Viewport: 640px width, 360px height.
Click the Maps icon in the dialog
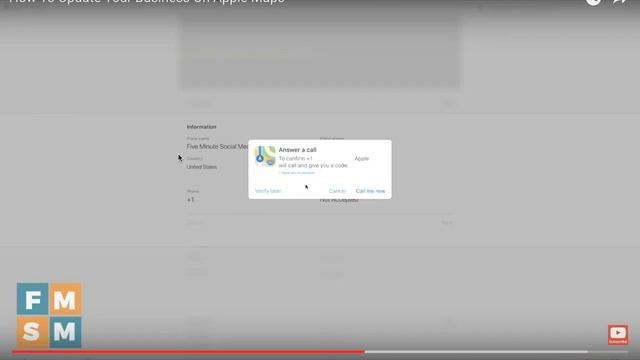(x=265, y=156)
